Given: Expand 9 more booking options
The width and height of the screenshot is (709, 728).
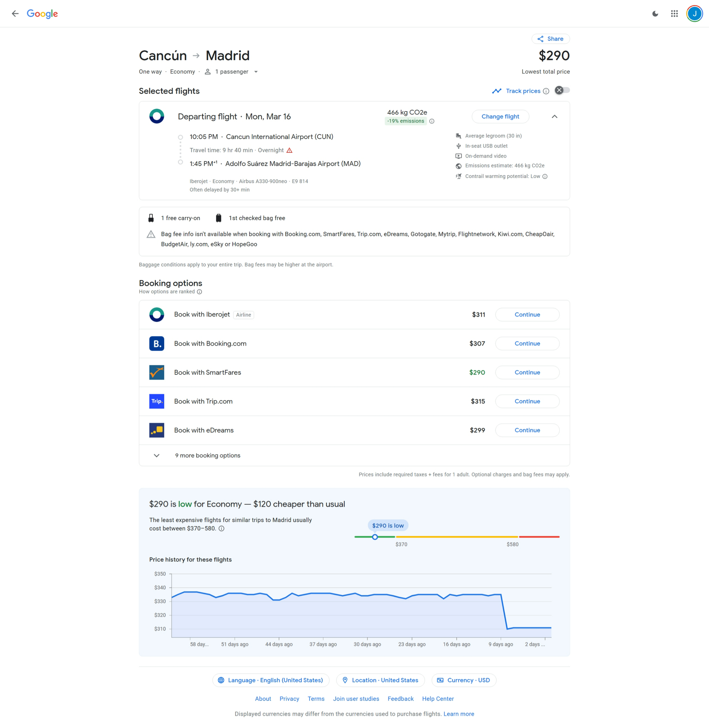Looking at the screenshot, I should click(x=208, y=456).
